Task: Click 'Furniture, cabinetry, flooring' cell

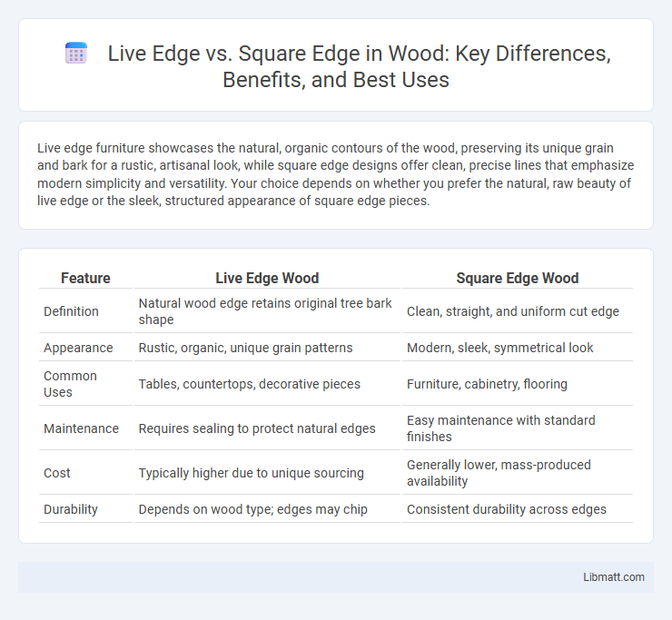Action: tap(487, 384)
